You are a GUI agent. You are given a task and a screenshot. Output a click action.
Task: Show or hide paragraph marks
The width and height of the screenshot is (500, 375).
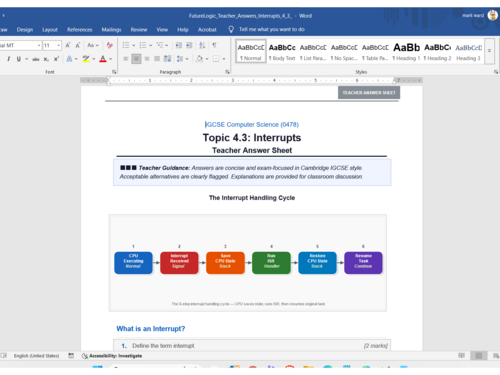tap(214, 45)
